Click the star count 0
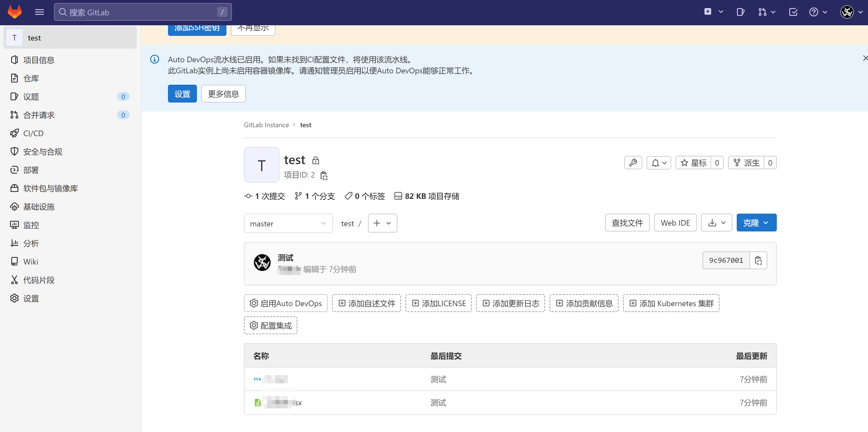The image size is (868, 432). tap(717, 163)
